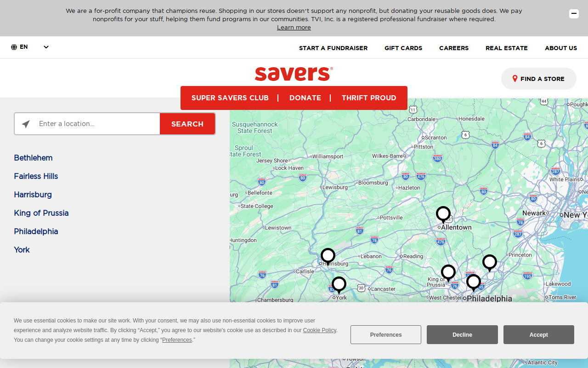The height and width of the screenshot is (368, 588).
Task: Click the Scranton label on map
Action: pyautogui.click(x=435, y=138)
